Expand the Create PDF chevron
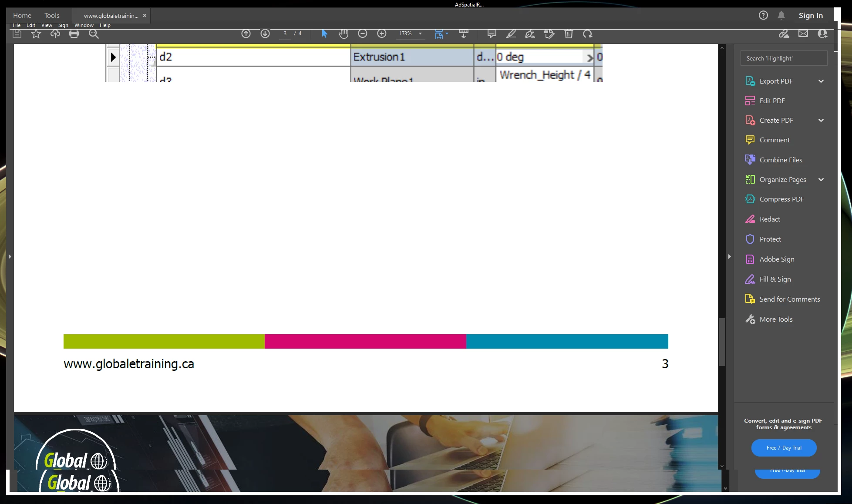This screenshot has width=852, height=504. (x=821, y=121)
